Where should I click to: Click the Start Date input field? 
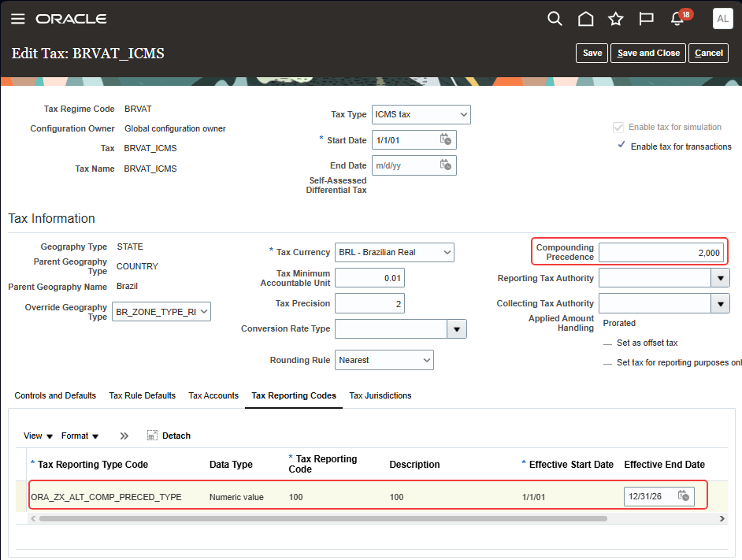click(414, 140)
